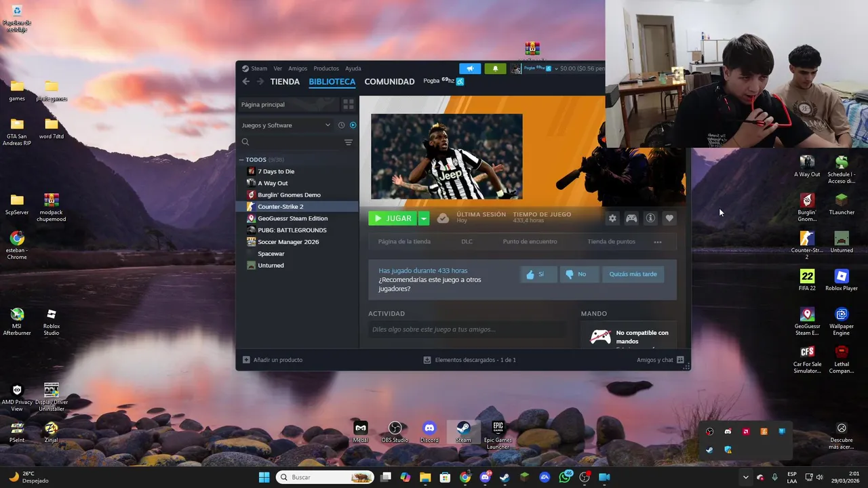
Task: Go back with the Steam back arrow
Action: [x=245, y=81]
